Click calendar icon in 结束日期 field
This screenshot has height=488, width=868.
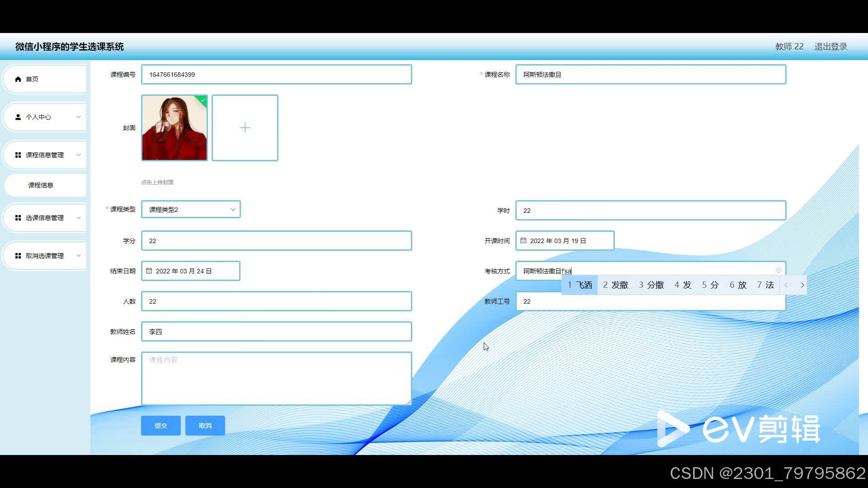click(149, 271)
